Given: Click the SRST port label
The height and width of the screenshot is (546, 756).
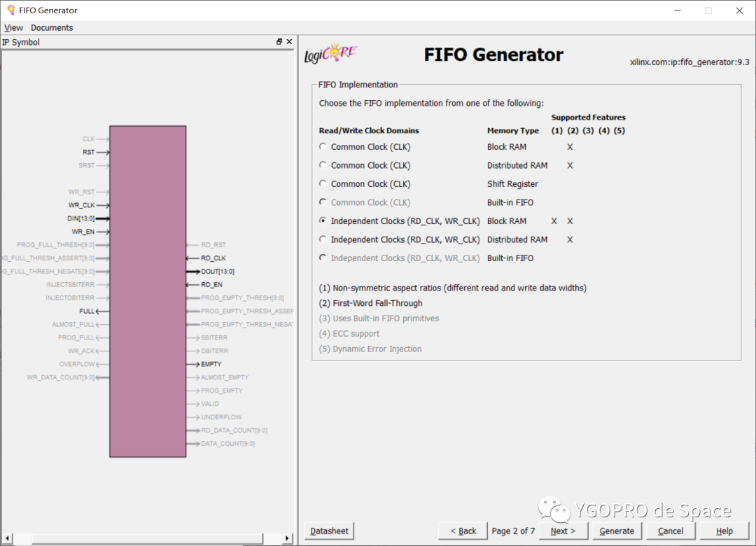Looking at the screenshot, I should 87,165.
